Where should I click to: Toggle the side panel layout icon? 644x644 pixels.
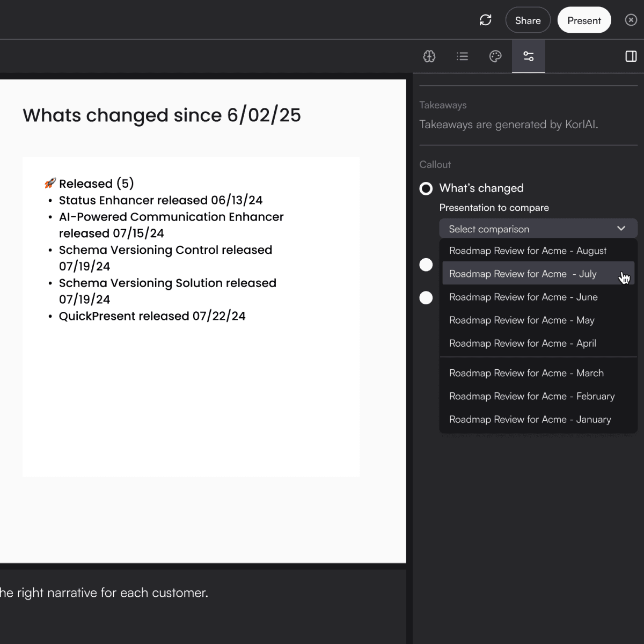631,56
